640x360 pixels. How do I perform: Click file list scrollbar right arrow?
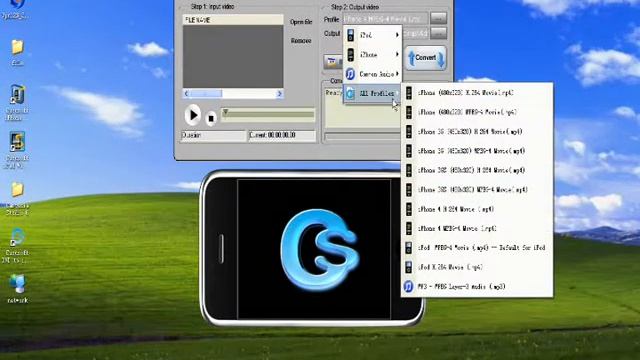[280, 94]
